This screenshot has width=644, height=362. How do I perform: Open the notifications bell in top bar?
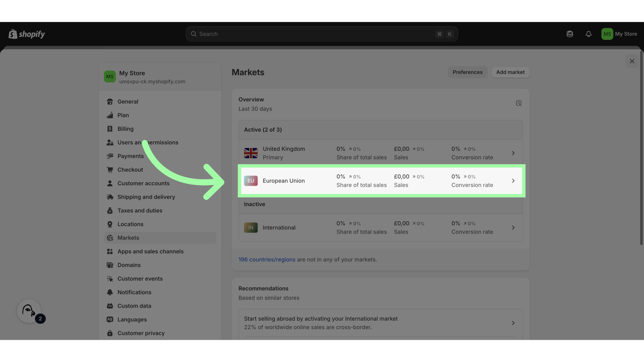(588, 34)
